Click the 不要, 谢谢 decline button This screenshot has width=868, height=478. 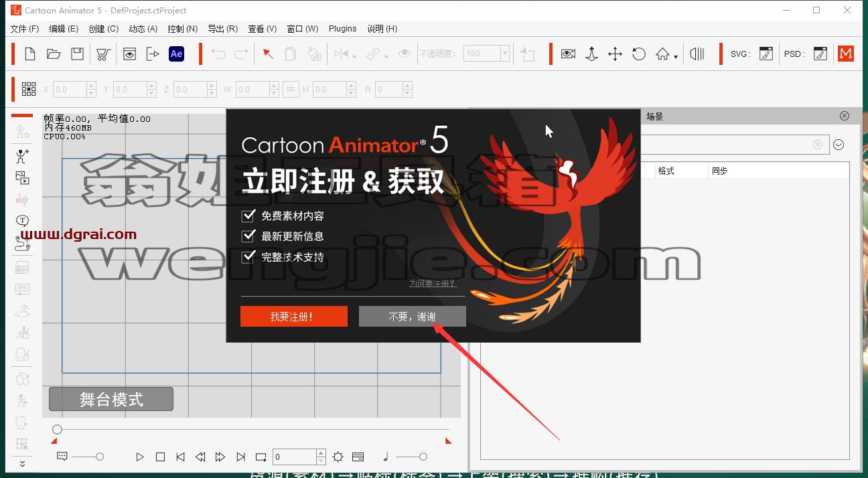412,317
